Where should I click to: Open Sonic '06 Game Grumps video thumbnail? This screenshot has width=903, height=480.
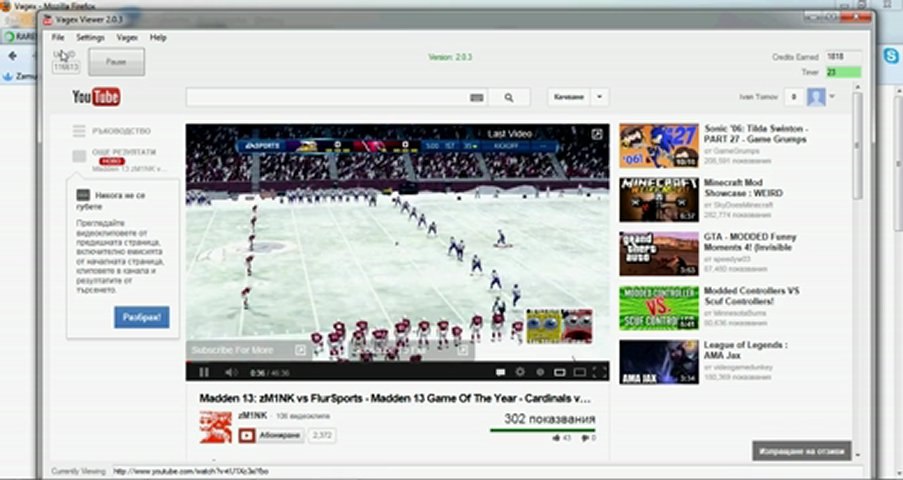coord(659,146)
